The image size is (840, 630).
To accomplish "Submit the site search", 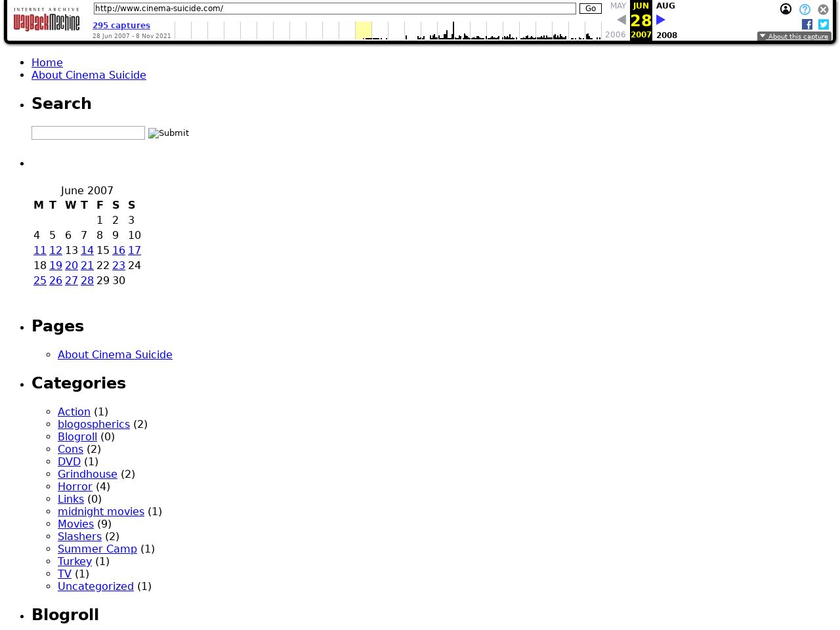I will [x=169, y=133].
